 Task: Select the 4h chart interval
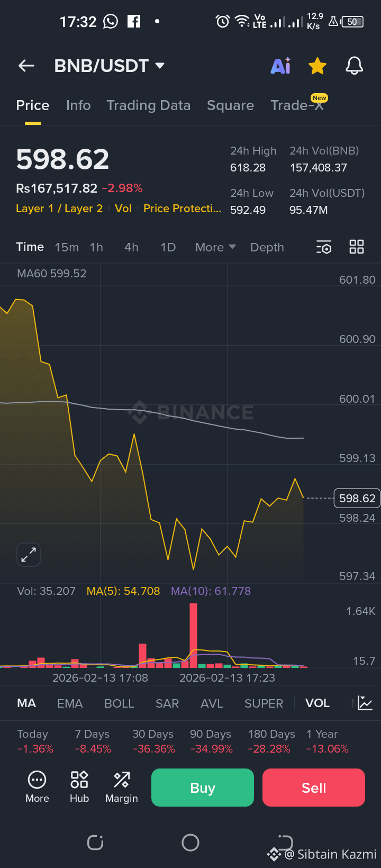tap(131, 247)
